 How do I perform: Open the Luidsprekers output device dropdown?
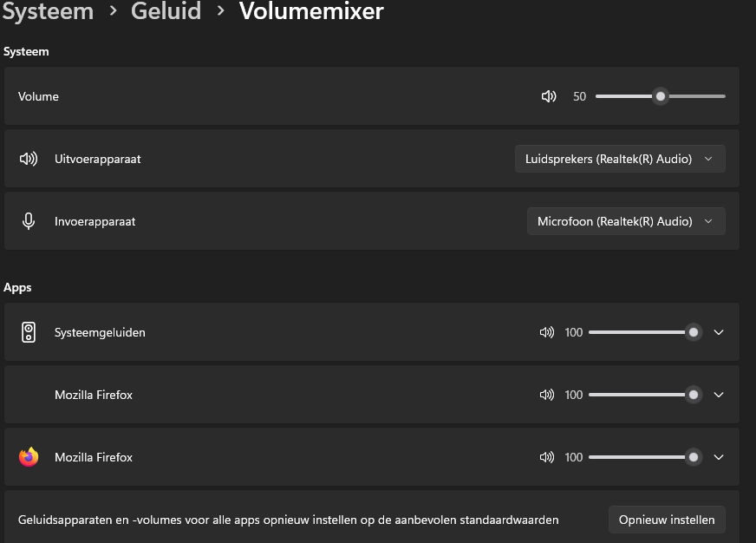point(620,159)
